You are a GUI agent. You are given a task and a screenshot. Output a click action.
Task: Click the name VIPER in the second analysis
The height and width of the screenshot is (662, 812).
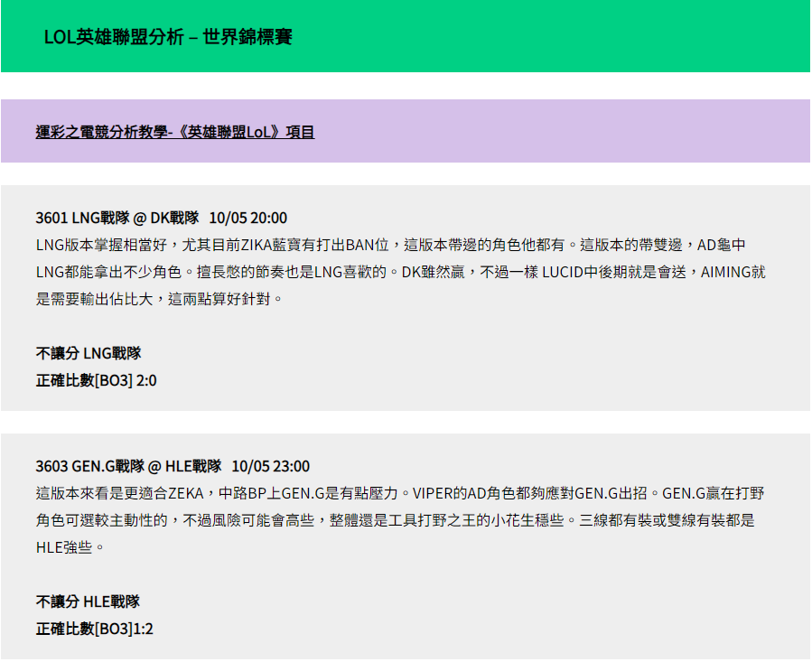click(434, 493)
